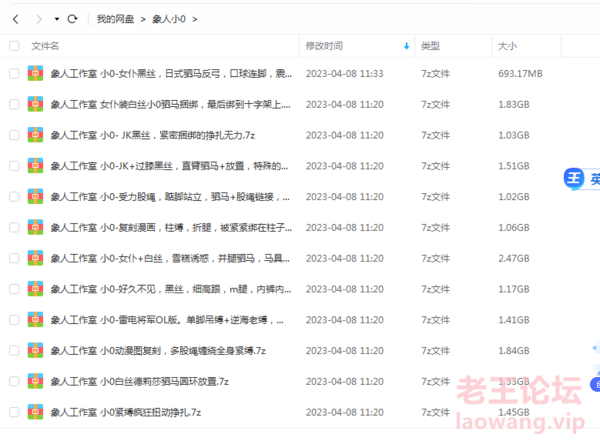The width and height of the screenshot is (600, 441).
Task: Sort the list by 类型 column
Action: pyautogui.click(x=430, y=46)
